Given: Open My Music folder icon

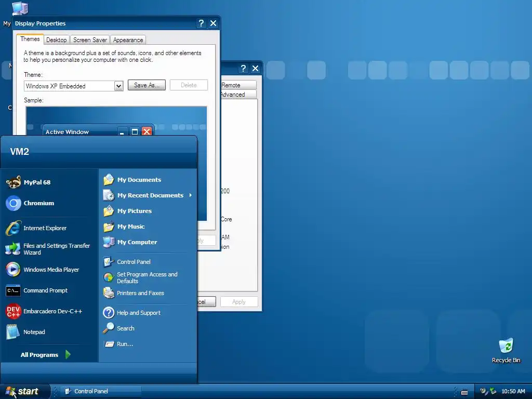Looking at the screenshot, I should click(109, 227).
